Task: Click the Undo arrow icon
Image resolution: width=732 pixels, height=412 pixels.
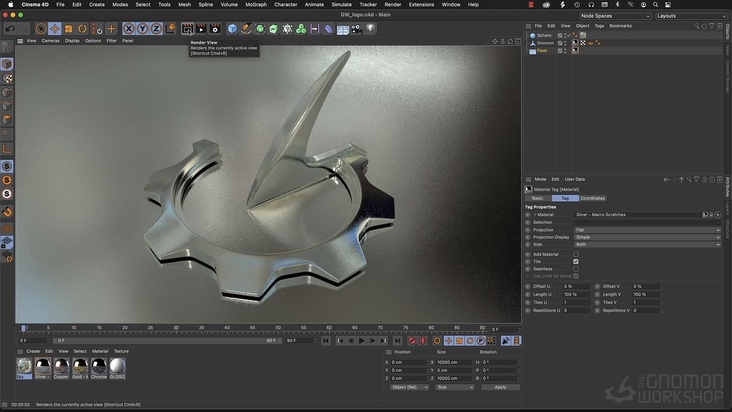Action: [9, 29]
